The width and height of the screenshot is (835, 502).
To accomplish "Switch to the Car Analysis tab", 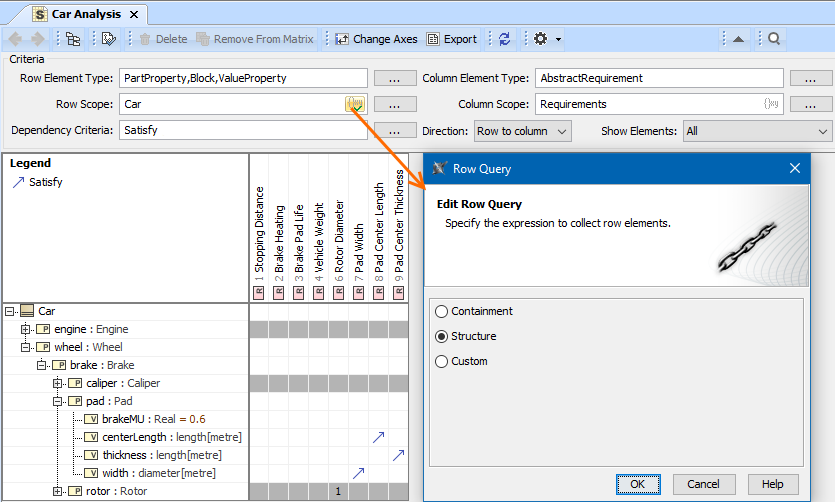I will 88,14.
